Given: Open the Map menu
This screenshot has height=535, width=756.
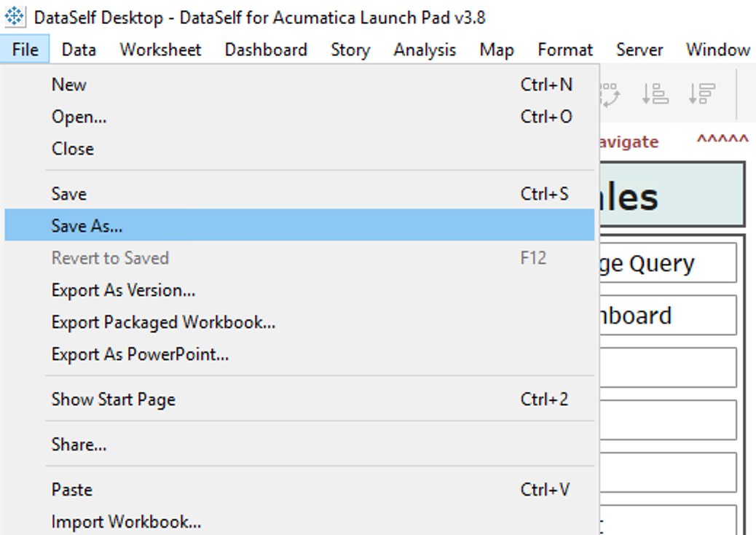Looking at the screenshot, I should pos(497,50).
